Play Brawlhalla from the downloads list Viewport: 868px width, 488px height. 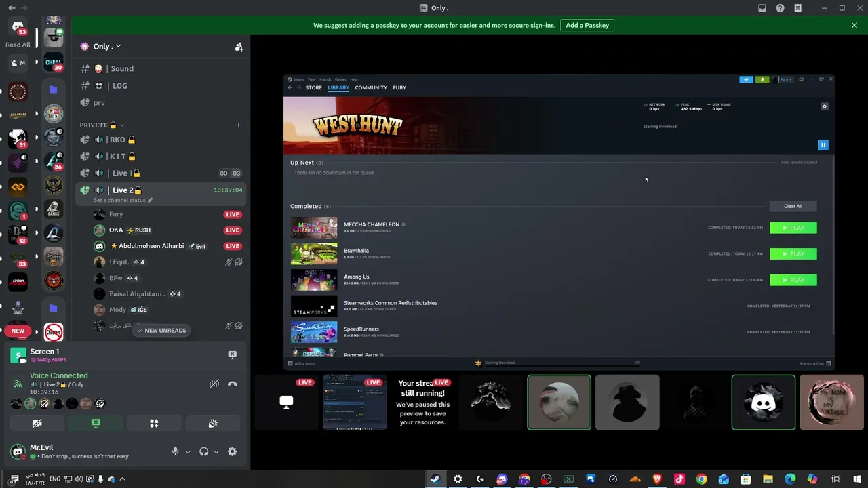coord(793,253)
